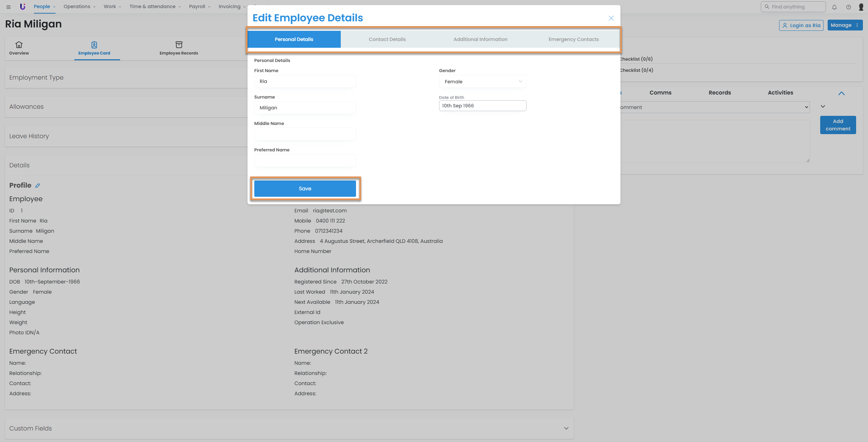Click the Overview home icon
868x442 pixels.
click(19, 45)
